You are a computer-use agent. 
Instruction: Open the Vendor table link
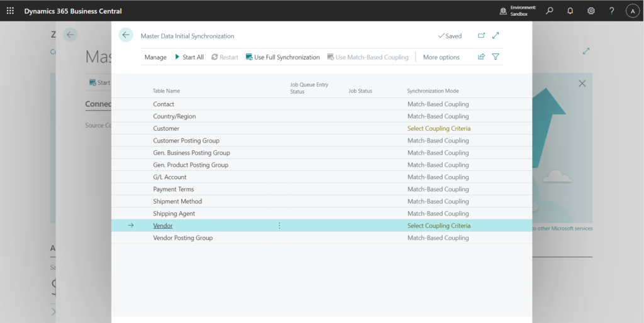click(163, 226)
